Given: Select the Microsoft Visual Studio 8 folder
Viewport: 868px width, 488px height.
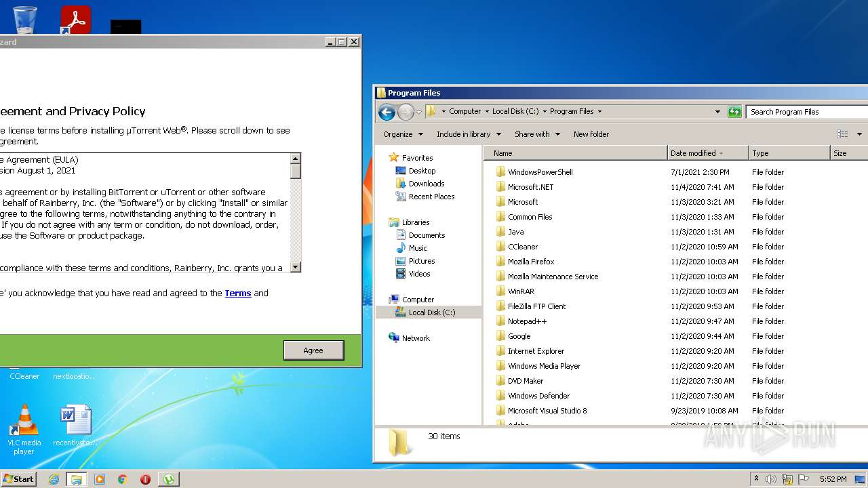Looking at the screenshot, I should pos(547,411).
